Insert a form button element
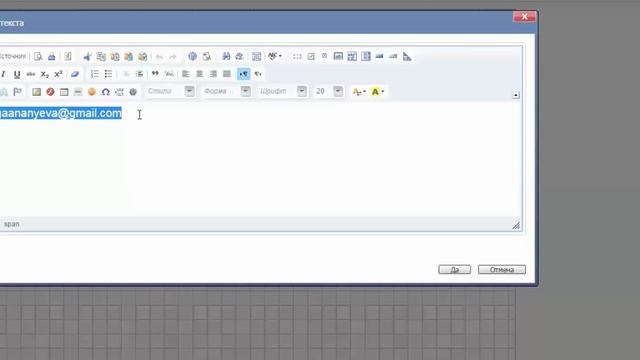 pos(380,56)
